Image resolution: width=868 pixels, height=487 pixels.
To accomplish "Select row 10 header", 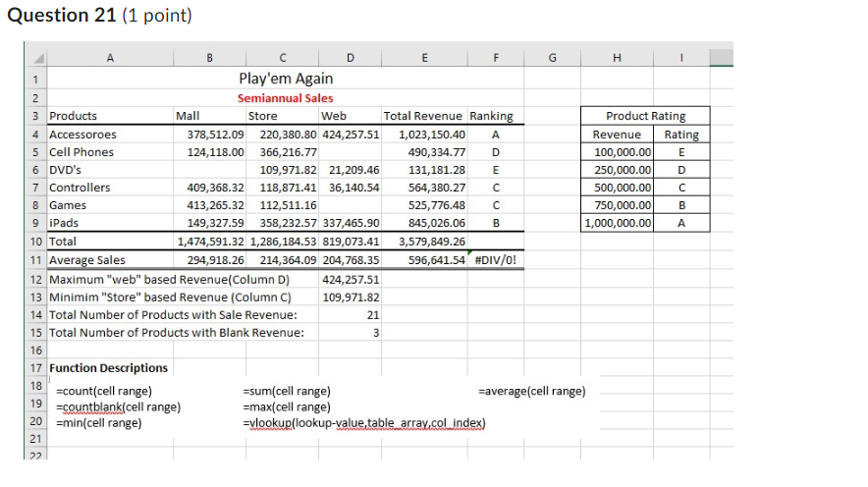I will tap(35, 242).
